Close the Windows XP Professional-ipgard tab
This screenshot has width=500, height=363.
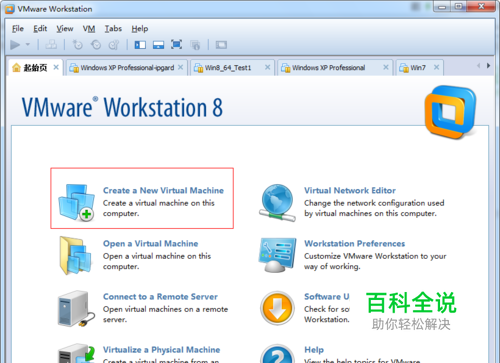click(x=180, y=67)
